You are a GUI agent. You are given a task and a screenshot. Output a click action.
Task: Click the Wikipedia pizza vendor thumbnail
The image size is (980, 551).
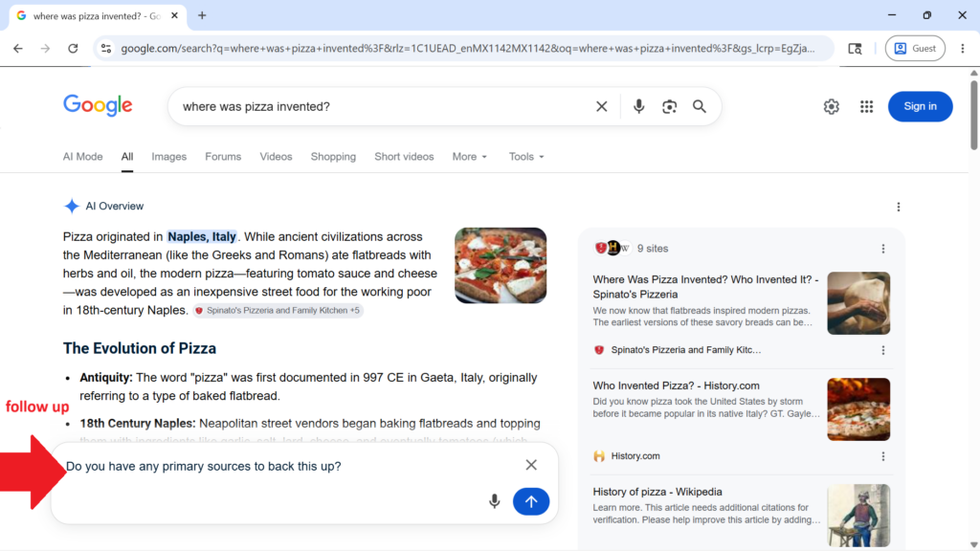point(858,516)
